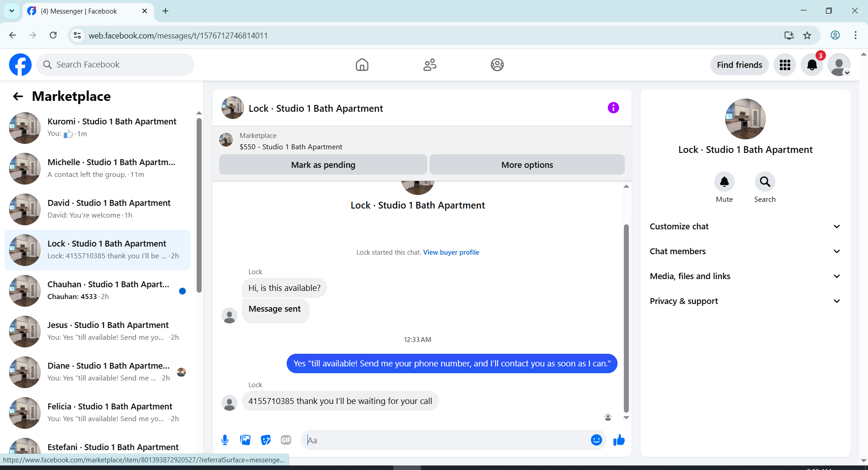Screen dimensions: 868x470
Task: Expand Chat members section
Action: (745, 251)
